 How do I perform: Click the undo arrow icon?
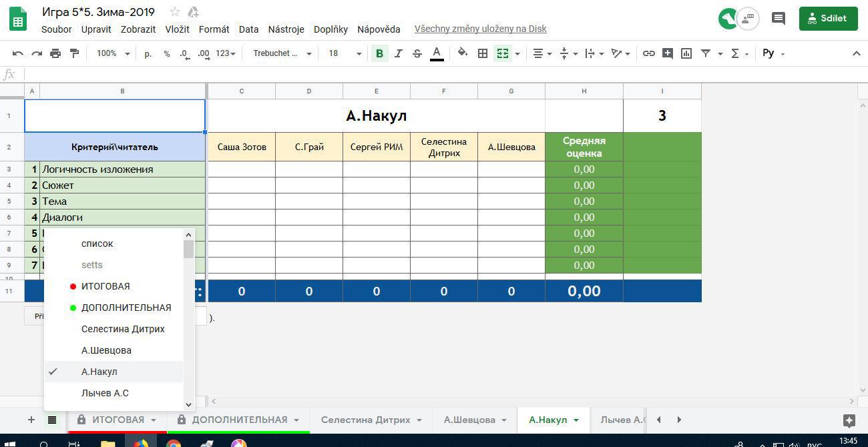point(18,53)
